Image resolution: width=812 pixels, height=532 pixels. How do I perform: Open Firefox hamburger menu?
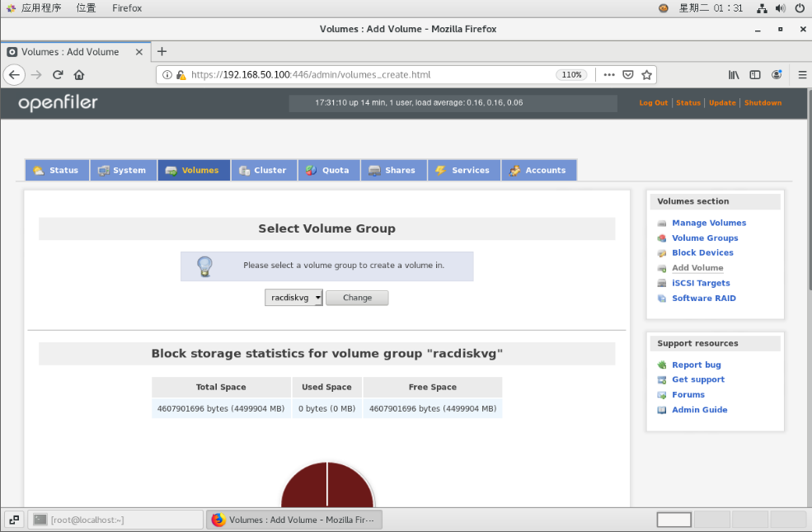pyautogui.click(x=802, y=74)
